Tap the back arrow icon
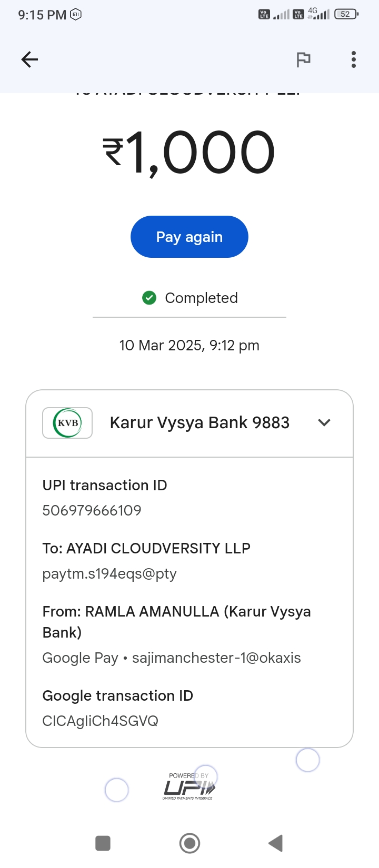 (x=29, y=59)
